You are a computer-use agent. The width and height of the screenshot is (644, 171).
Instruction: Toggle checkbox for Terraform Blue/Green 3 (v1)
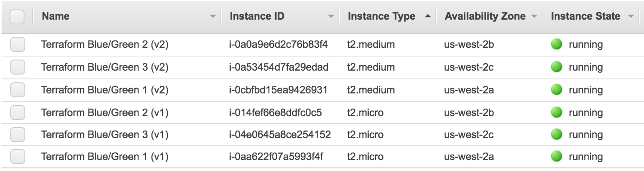pyautogui.click(x=18, y=134)
